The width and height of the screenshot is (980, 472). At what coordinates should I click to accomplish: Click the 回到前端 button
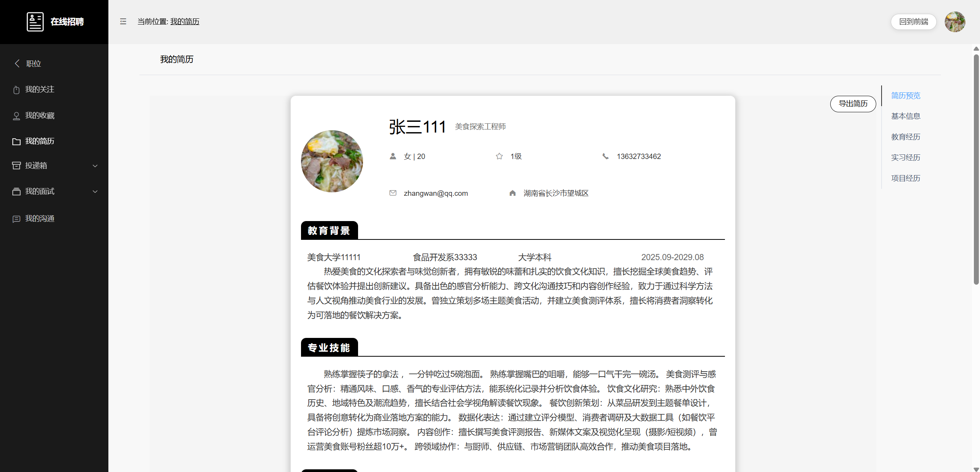point(913,22)
